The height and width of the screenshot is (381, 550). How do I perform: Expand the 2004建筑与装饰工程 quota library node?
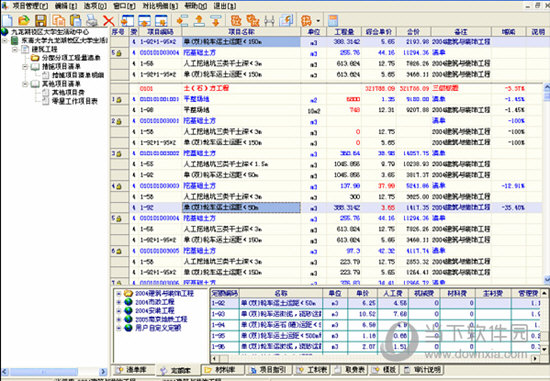119,293
